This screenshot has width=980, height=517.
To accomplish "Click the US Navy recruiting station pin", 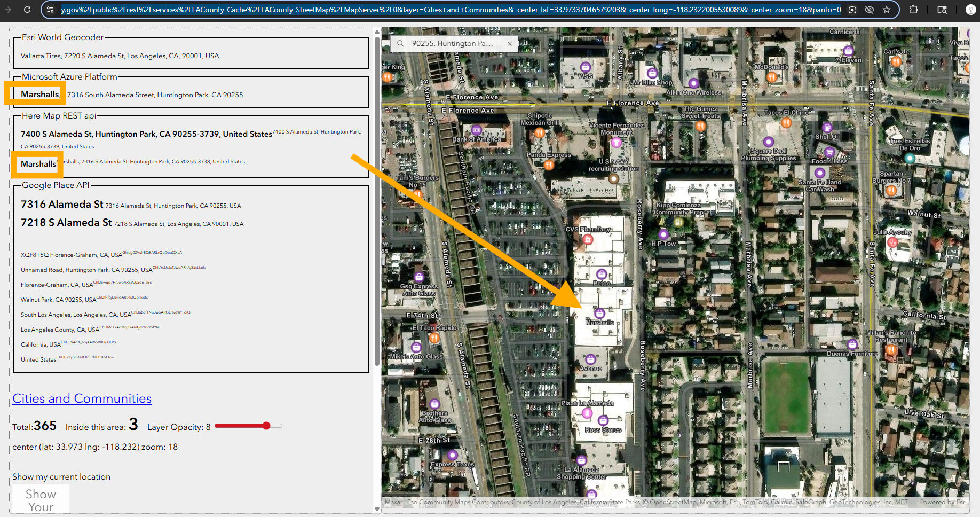I will [614, 179].
